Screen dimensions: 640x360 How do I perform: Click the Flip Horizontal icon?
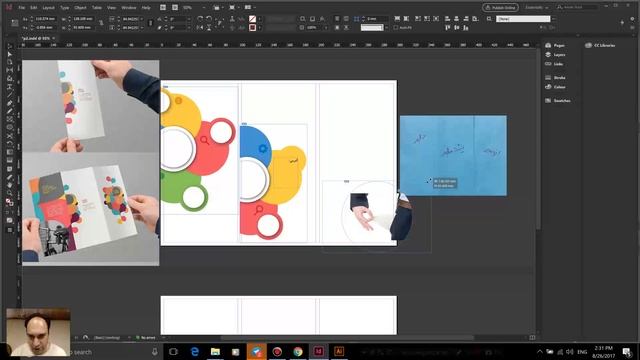(x=200, y=28)
